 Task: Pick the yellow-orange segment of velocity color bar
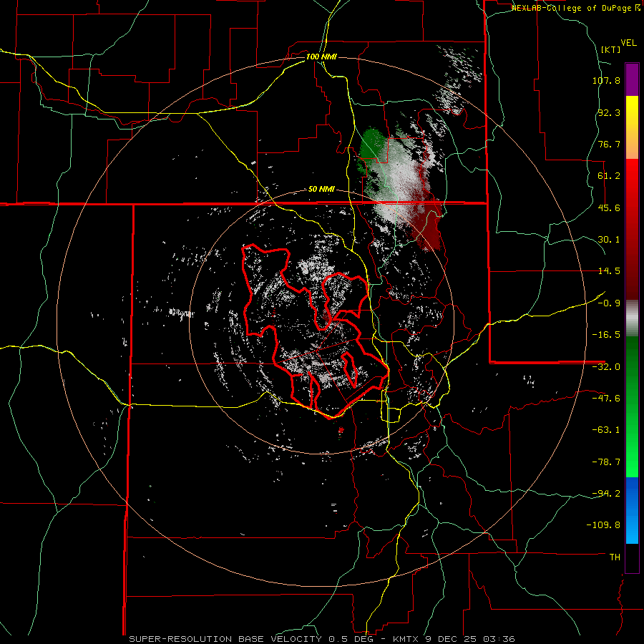click(x=632, y=127)
